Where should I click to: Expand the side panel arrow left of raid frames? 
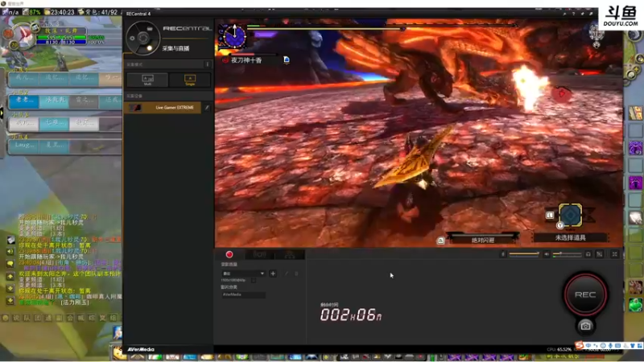pos(2,113)
